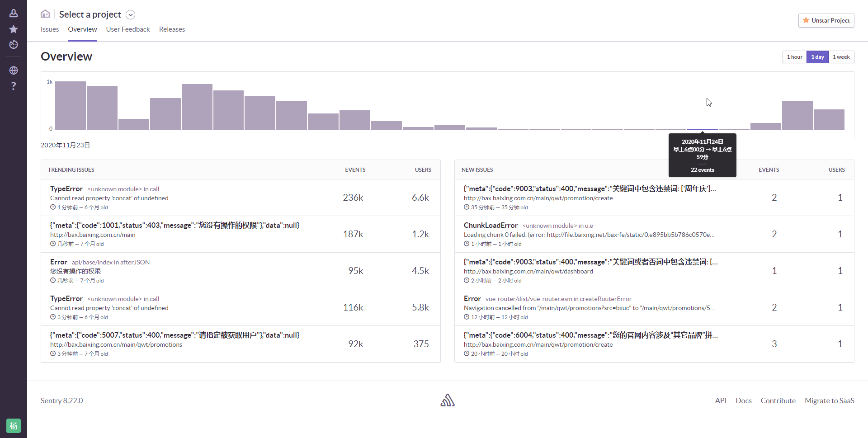Screen dimensions: 868x438
Task: Open the Docs link in footer
Action: pyautogui.click(x=743, y=400)
